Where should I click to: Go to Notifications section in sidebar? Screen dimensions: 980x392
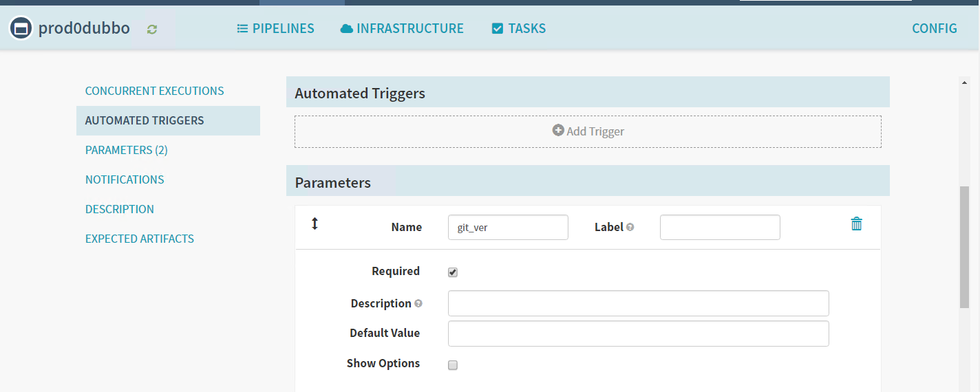pyautogui.click(x=125, y=179)
